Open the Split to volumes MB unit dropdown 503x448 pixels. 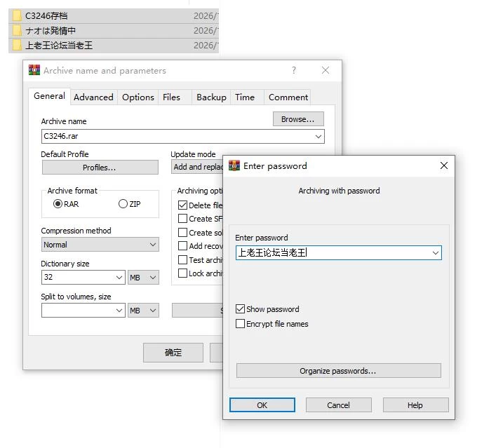pyautogui.click(x=143, y=311)
